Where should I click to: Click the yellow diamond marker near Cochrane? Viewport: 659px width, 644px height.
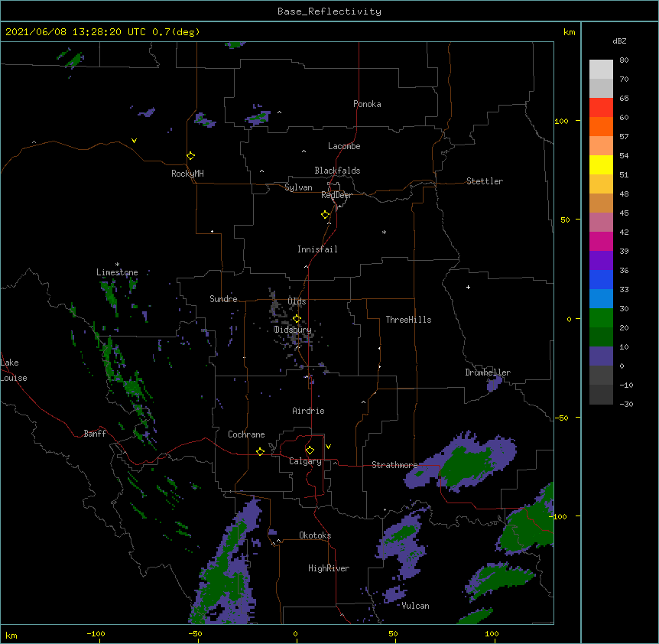(260, 451)
